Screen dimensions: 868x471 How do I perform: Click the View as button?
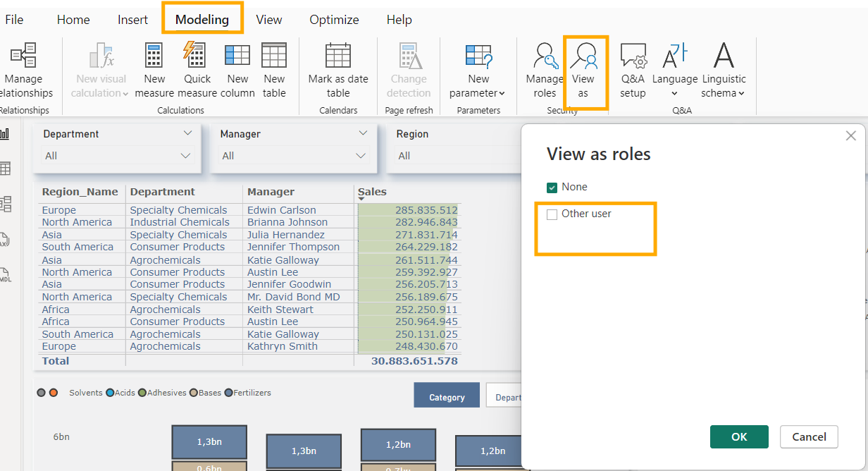coord(583,71)
